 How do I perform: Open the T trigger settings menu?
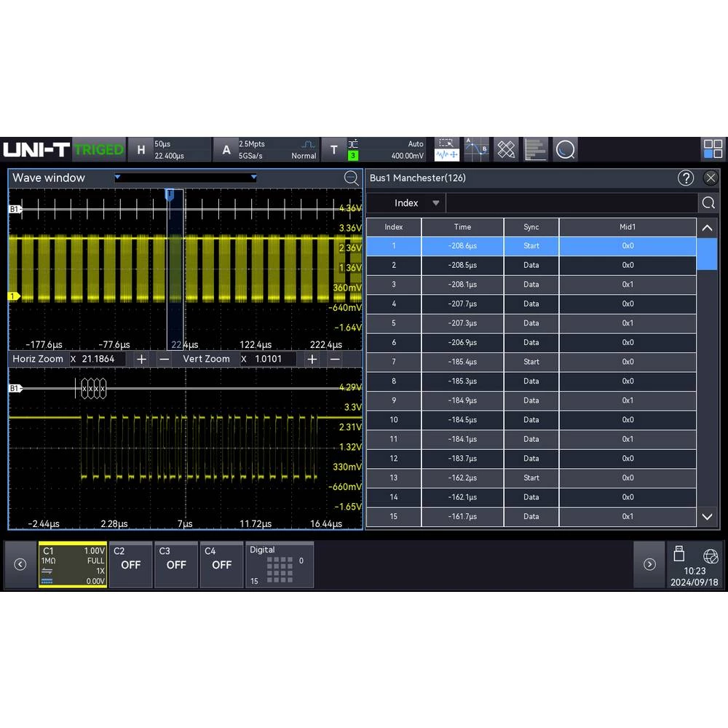click(x=334, y=149)
